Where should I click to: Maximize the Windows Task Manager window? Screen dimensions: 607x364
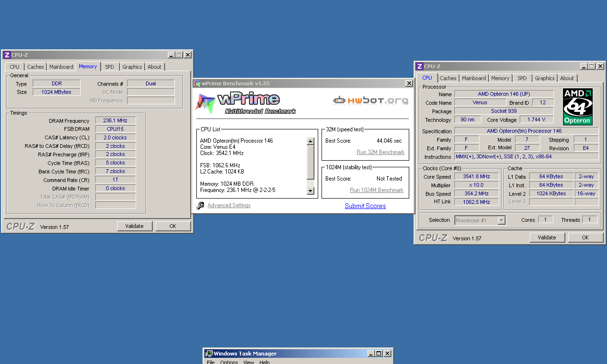pyautogui.click(x=378, y=354)
